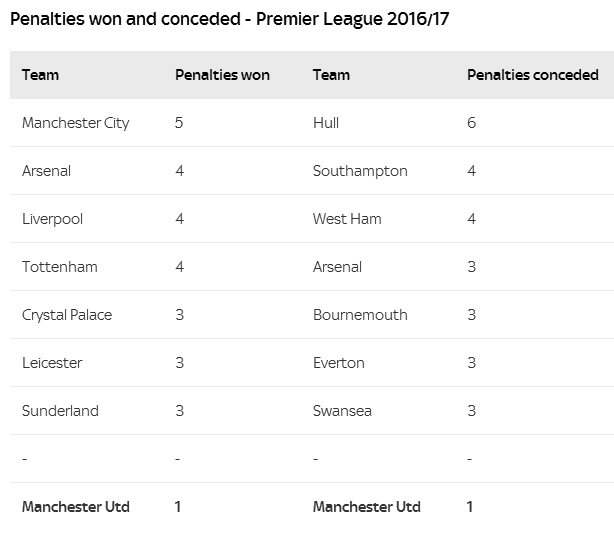Select the Manchester City team cell
Screen dimensions: 614x535
(76, 123)
